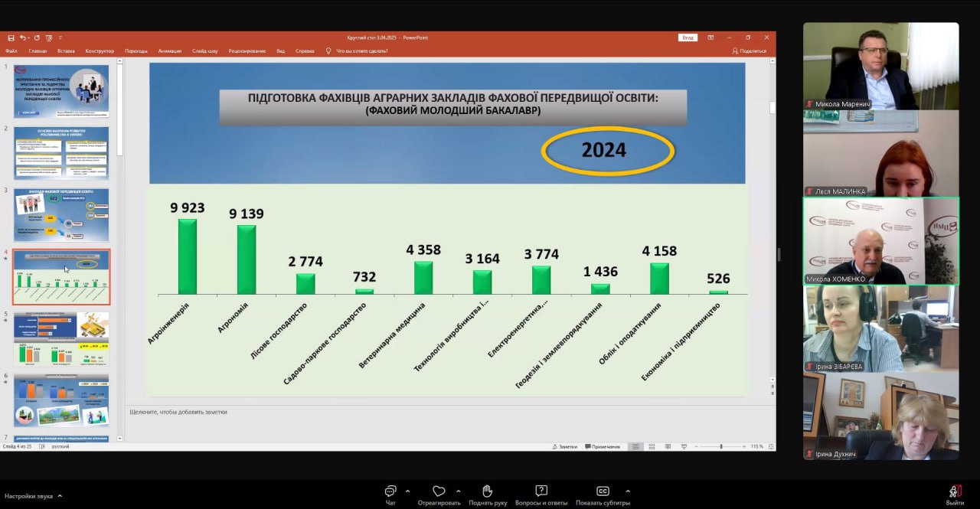Click the save icon in PowerPoint

(11, 38)
